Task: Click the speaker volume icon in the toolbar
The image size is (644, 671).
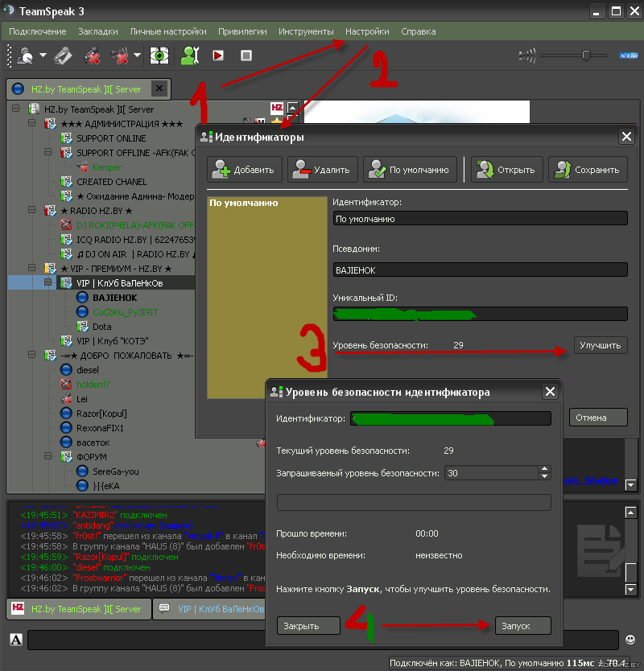Action: pos(527,56)
